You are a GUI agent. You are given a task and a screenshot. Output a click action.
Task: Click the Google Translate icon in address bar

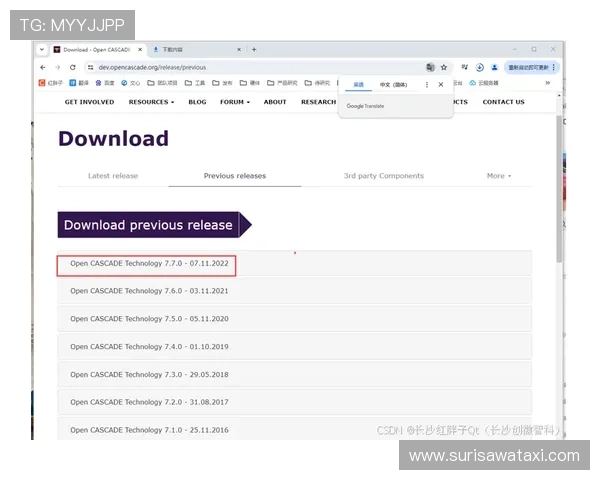[429, 67]
